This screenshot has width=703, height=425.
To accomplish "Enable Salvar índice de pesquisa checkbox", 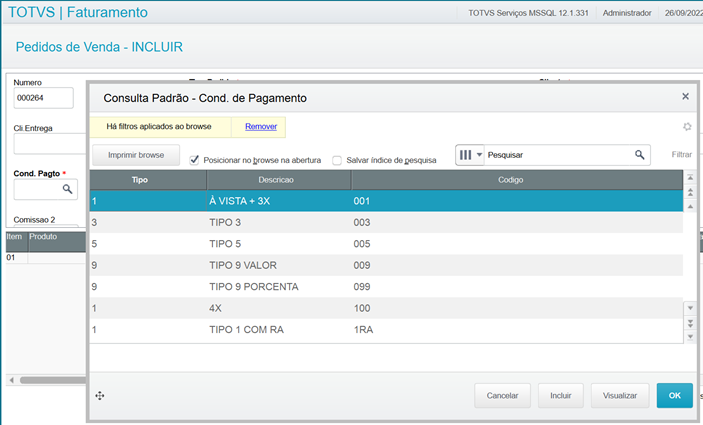I will [x=337, y=160].
